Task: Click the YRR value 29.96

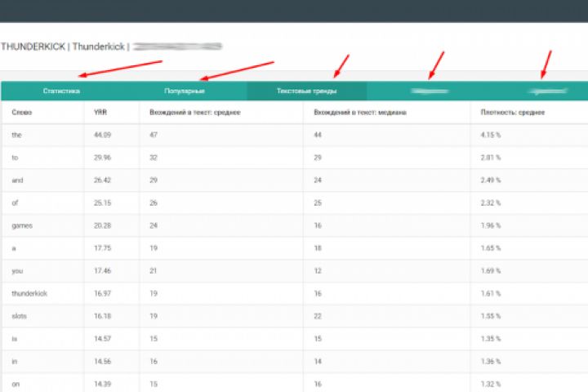Action: coord(102,158)
